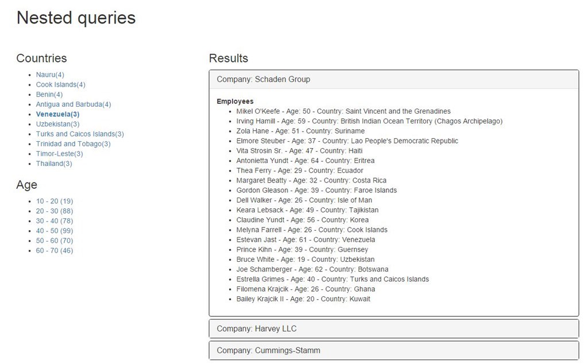Apply the 40 - 50 (99) age filter
The width and height of the screenshot is (588, 364).
[55, 231]
